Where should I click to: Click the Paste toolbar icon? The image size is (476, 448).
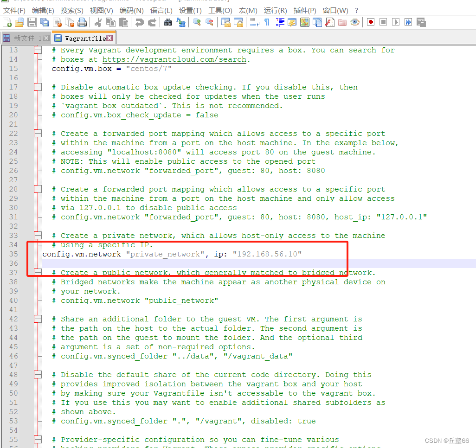(123, 22)
